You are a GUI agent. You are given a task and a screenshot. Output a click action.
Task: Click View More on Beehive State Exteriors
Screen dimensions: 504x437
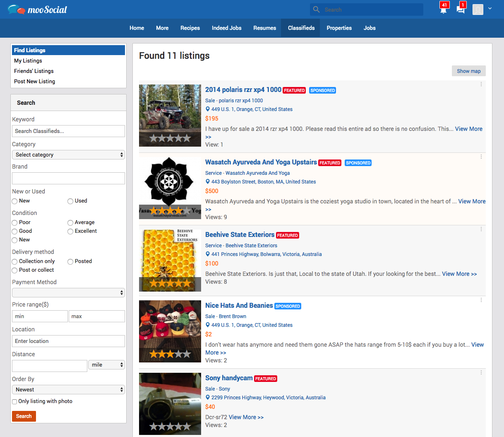(x=459, y=274)
